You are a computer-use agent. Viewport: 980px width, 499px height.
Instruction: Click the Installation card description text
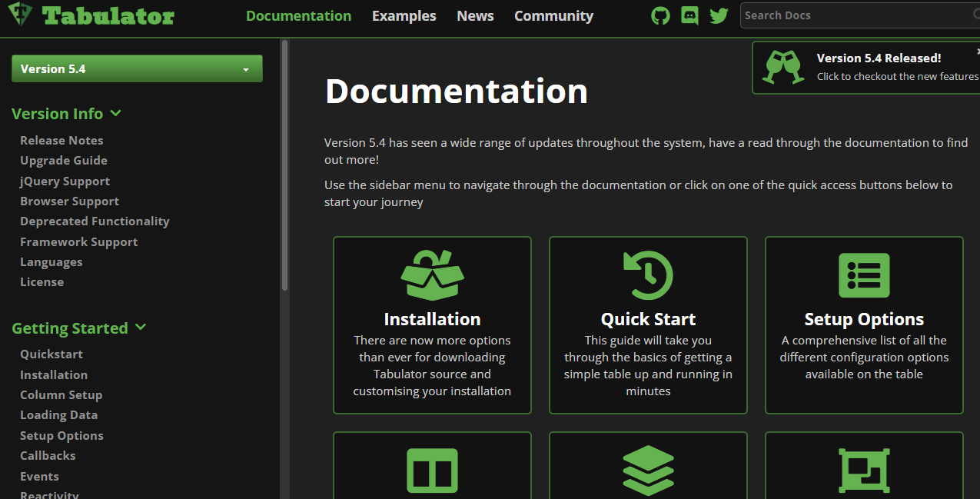click(x=432, y=365)
